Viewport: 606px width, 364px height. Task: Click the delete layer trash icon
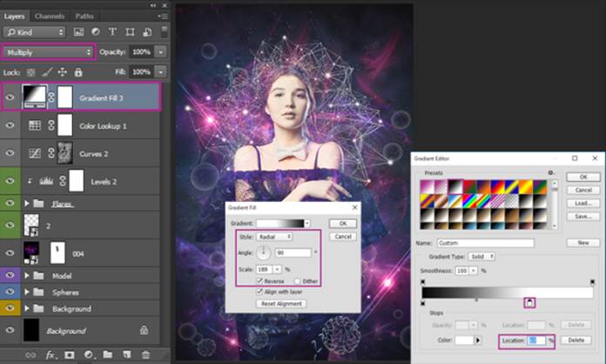click(x=144, y=354)
